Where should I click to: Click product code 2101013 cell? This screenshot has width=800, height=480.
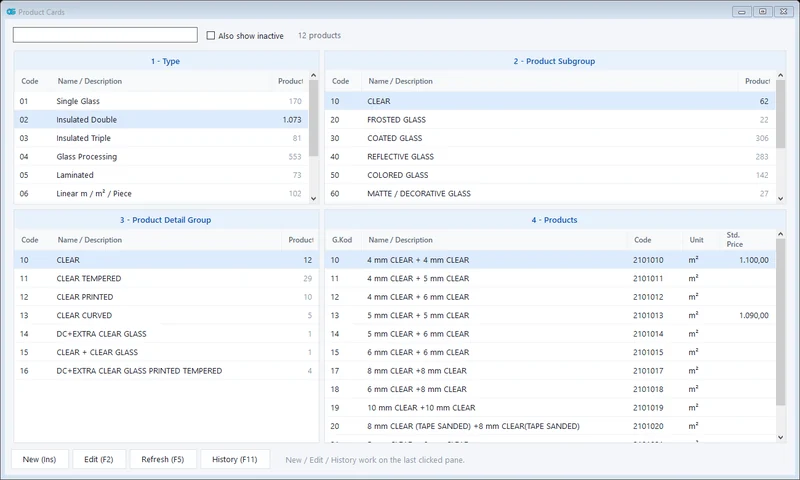(648, 315)
